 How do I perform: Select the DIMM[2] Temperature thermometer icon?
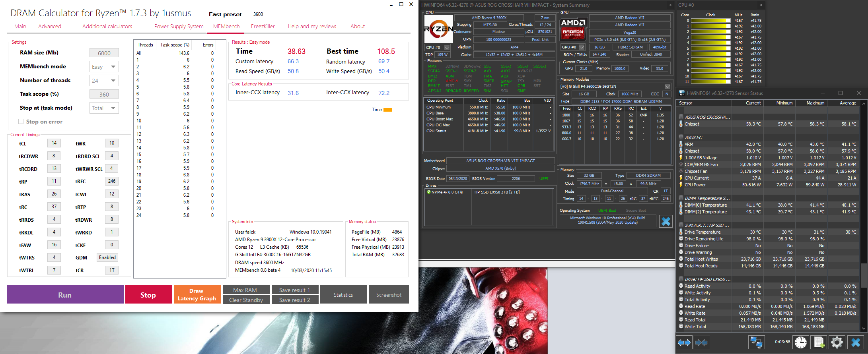tap(681, 212)
